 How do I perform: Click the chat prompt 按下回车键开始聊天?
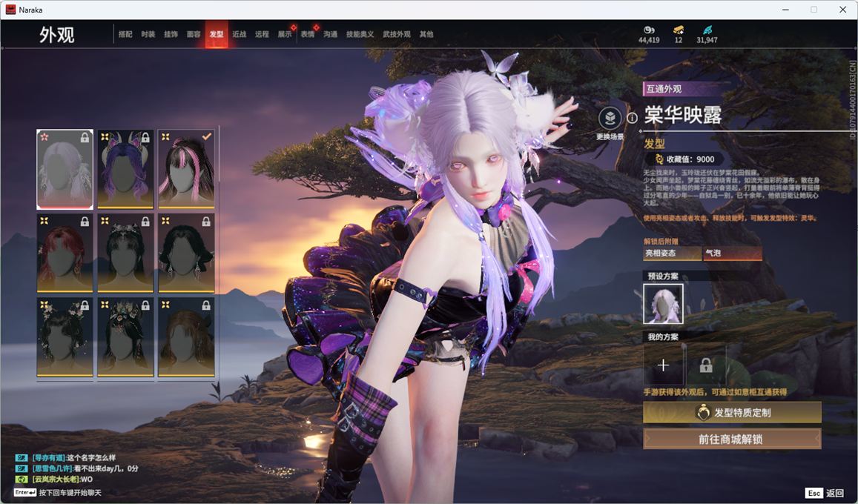coord(70,493)
